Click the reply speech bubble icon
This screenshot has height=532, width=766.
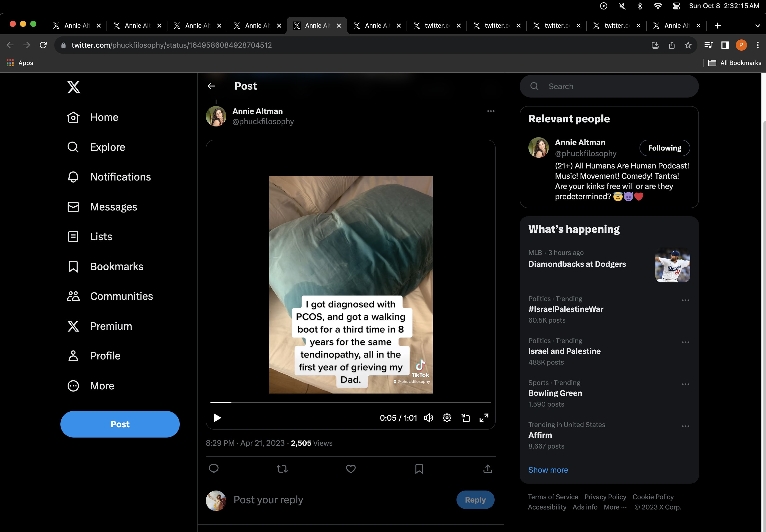point(213,469)
